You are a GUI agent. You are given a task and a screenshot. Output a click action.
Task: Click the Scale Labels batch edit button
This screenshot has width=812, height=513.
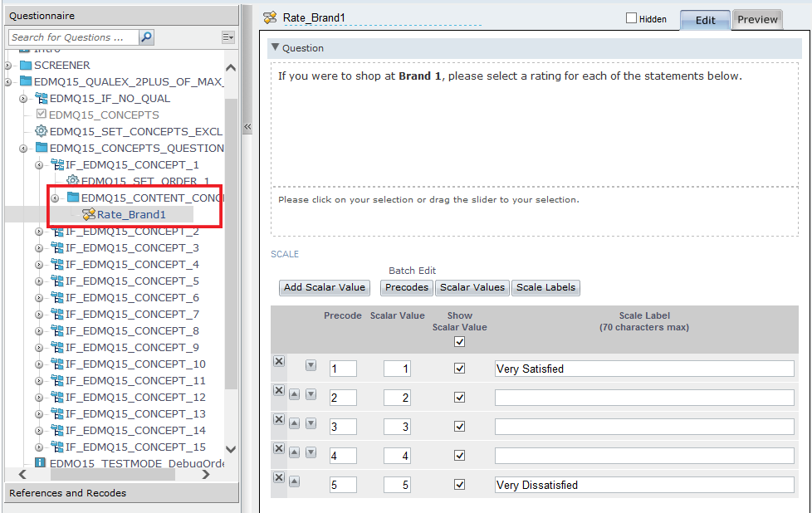pos(545,287)
